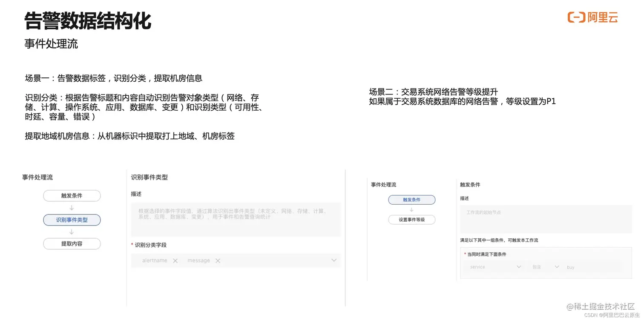Click the Alibaba Cloud logo
The image size is (644, 320).
[x=592, y=17]
